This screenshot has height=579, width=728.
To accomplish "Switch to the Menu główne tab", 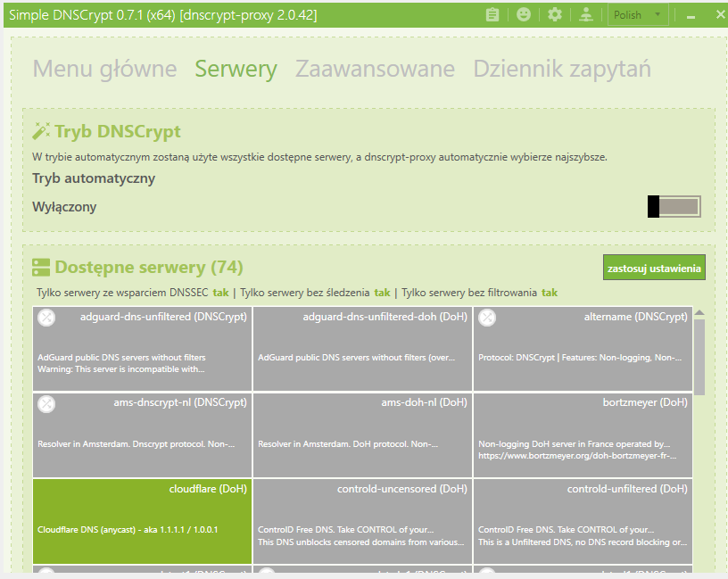I will [x=104, y=69].
